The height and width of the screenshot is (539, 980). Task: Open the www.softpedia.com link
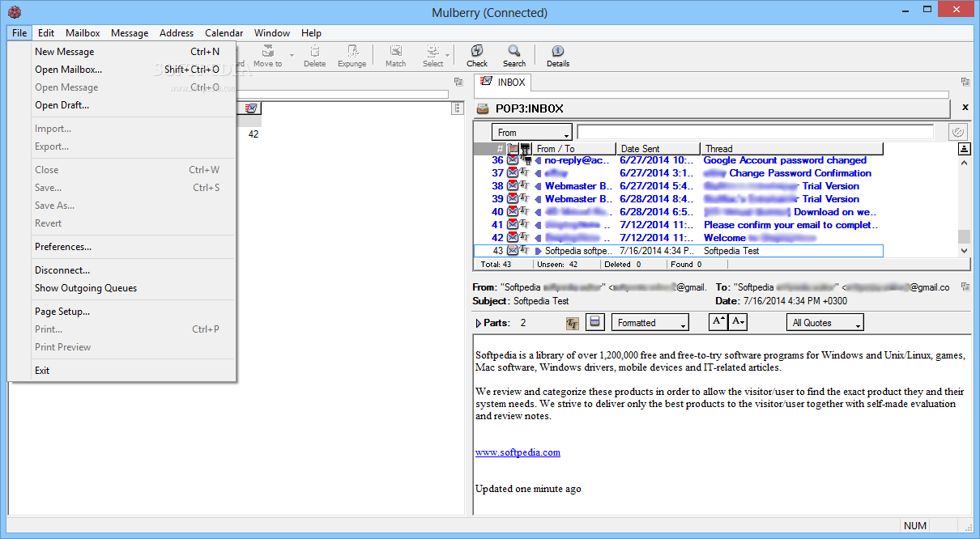(518, 452)
